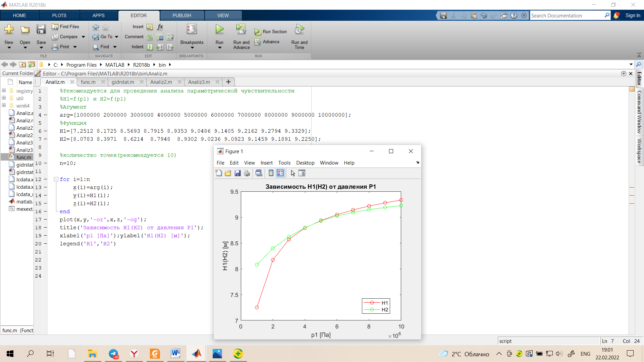644x362 pixels.
Task: Run the script with green Run arrow
Action: point(219,29)
